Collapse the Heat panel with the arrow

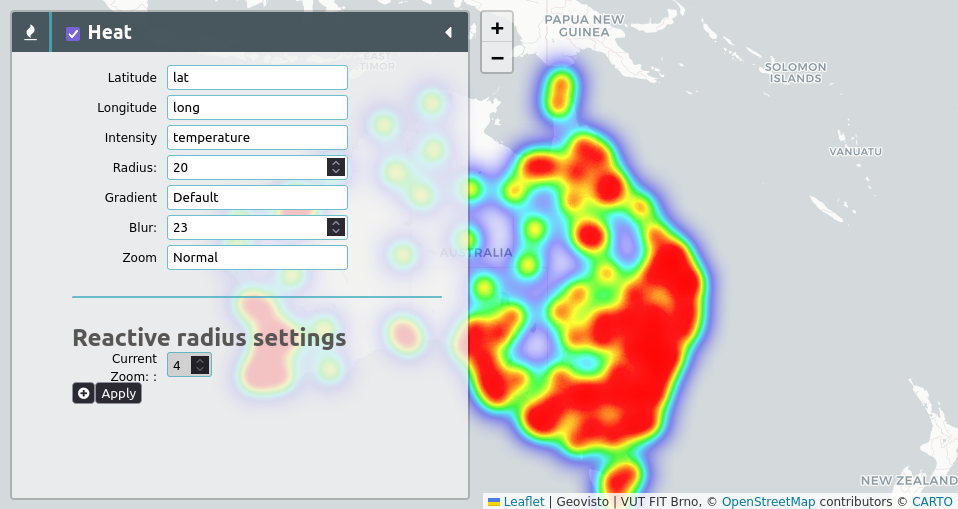click(x=448, y=32)
